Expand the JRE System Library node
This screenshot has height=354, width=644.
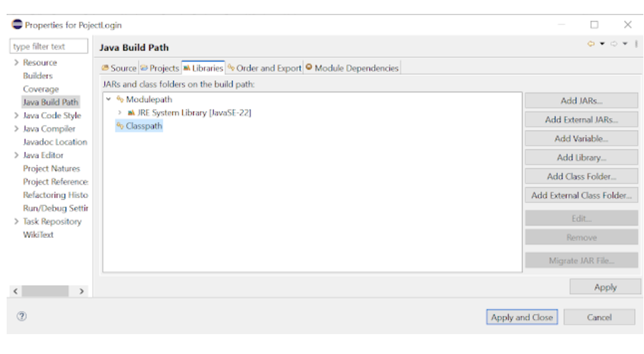119,113
